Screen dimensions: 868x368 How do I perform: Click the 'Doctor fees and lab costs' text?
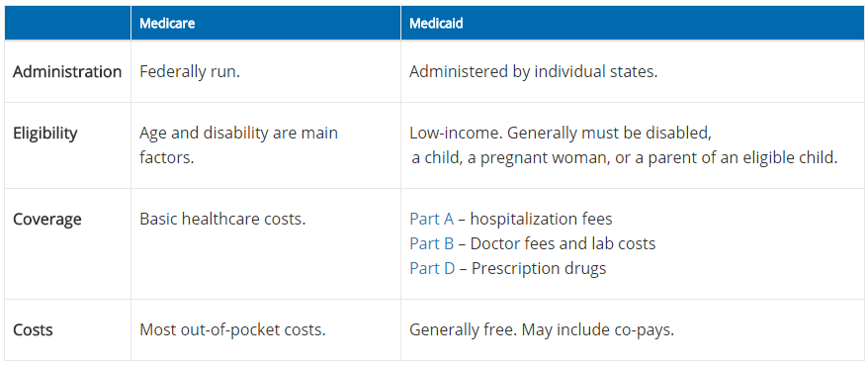coord(563,243)
